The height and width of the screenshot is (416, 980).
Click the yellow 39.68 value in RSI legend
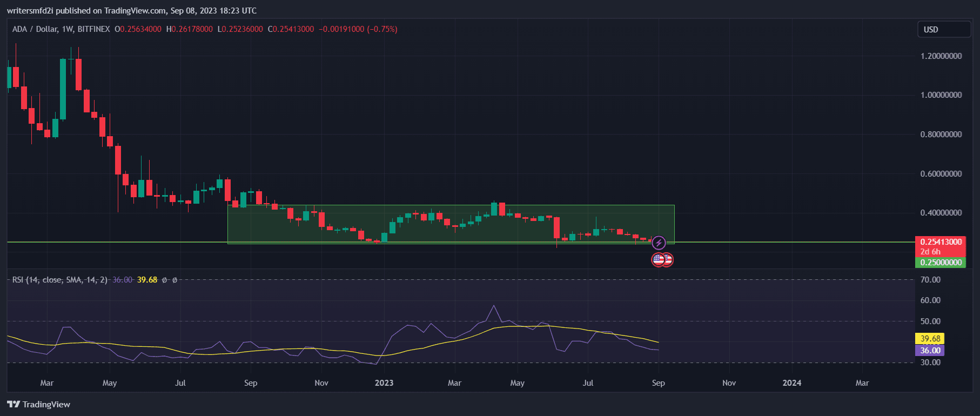click(147, 280)
